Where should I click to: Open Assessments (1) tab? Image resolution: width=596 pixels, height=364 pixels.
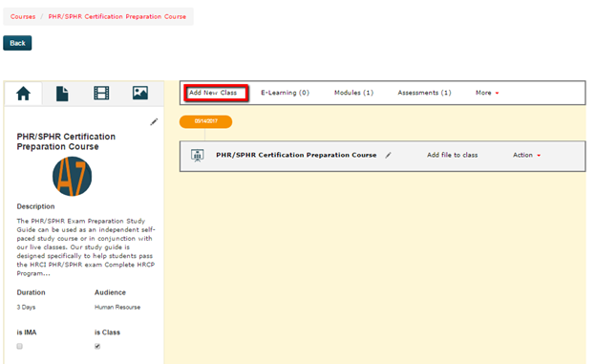(x=424, y=93)
